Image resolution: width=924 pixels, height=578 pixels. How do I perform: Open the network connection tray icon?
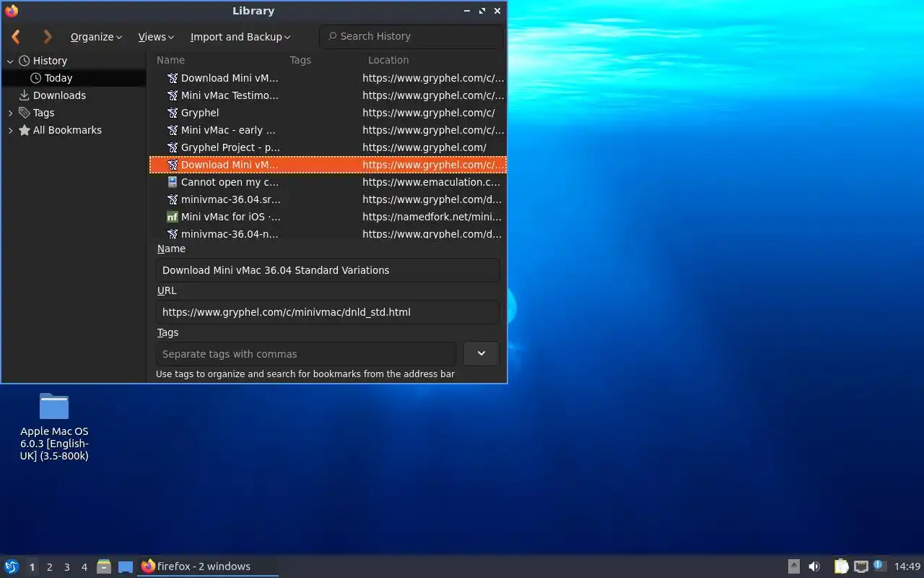tap(861, 566)
